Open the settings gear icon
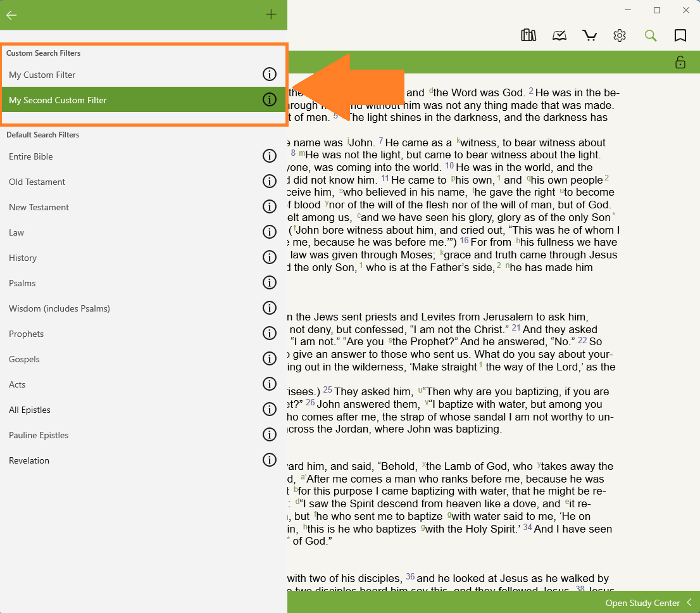 [620, 35]
